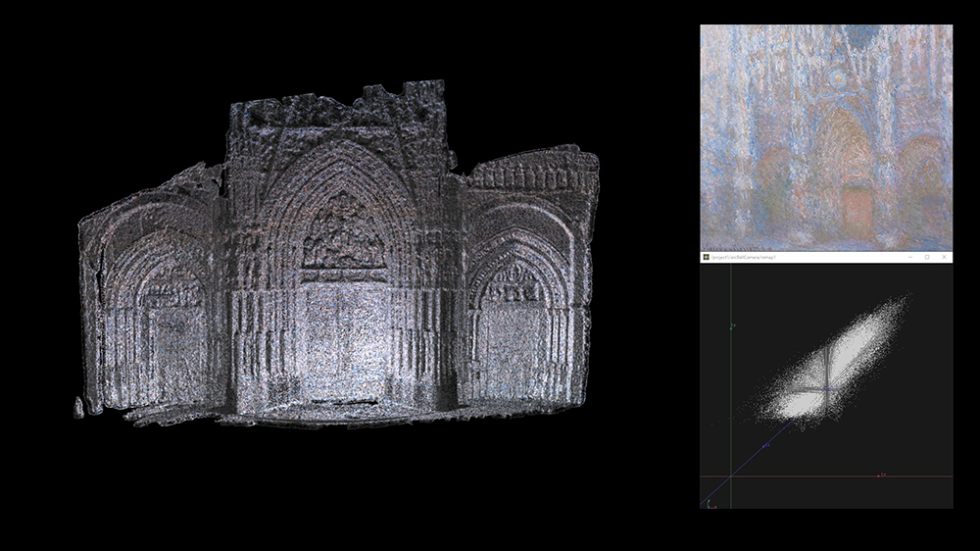Click the small detached fragment left of the cathedral
Screen dimensions: 980x551
[78, 406]
